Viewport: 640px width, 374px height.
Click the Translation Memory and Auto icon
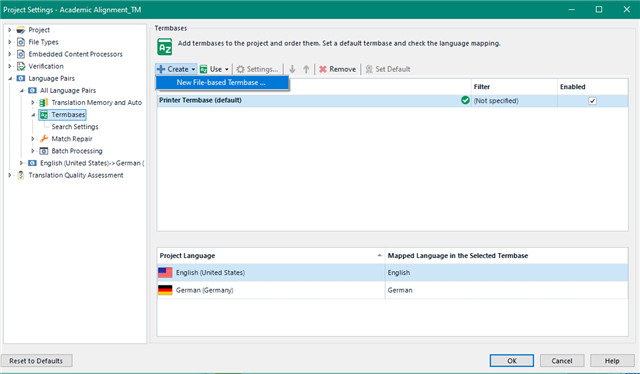(44, 102)
